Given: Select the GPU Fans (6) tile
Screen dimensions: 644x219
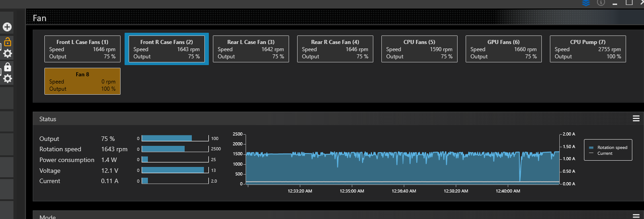Looking at the screenshot, I should coord(504,49).
